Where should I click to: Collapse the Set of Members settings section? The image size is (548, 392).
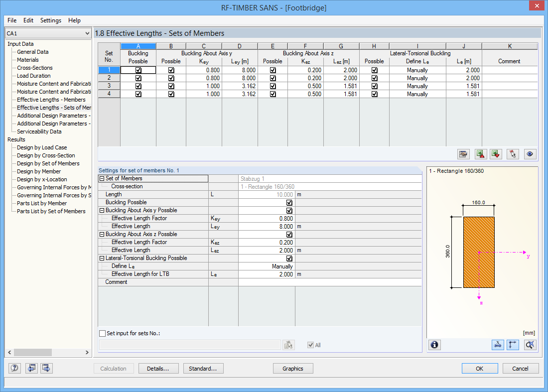(x=101, y=178)
